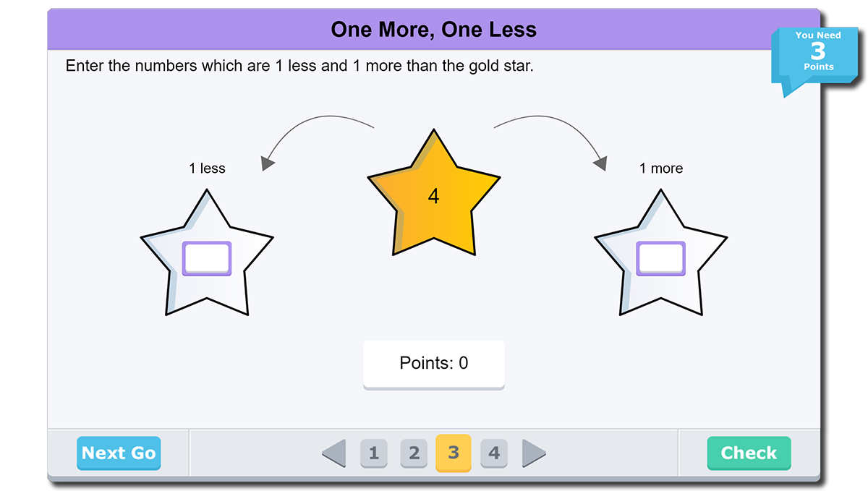Focus the '1 more' answer box

660,258
